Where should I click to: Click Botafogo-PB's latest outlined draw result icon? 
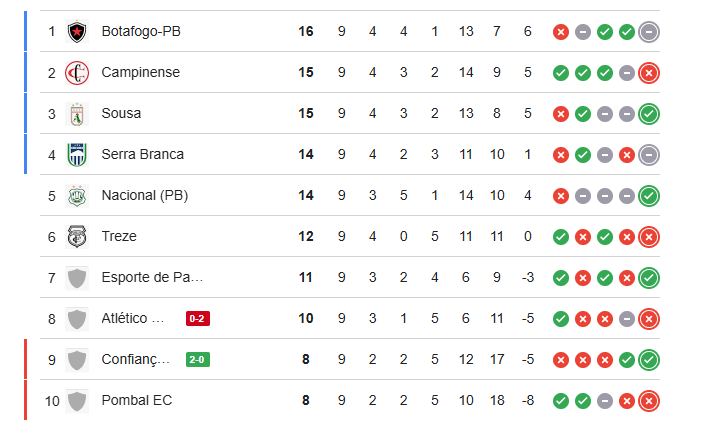[649, 32]
